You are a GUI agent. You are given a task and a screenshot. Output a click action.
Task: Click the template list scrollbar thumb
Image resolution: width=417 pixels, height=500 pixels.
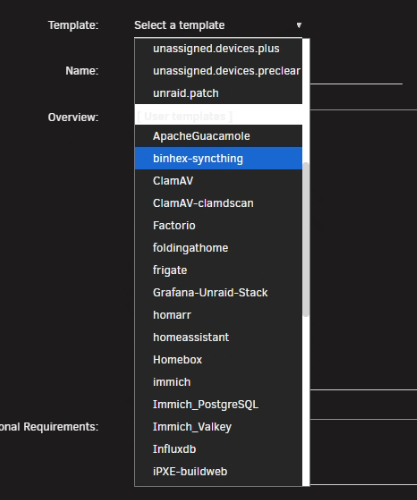coord(306,239)
